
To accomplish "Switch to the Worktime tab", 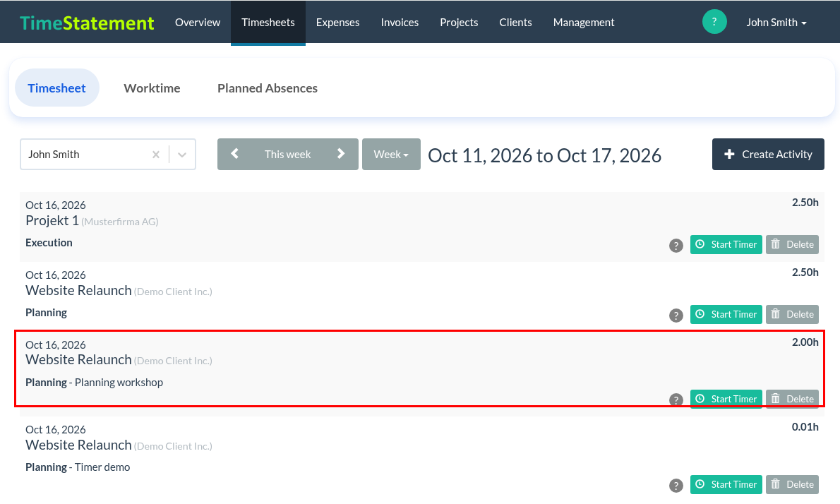I will 152,88.
